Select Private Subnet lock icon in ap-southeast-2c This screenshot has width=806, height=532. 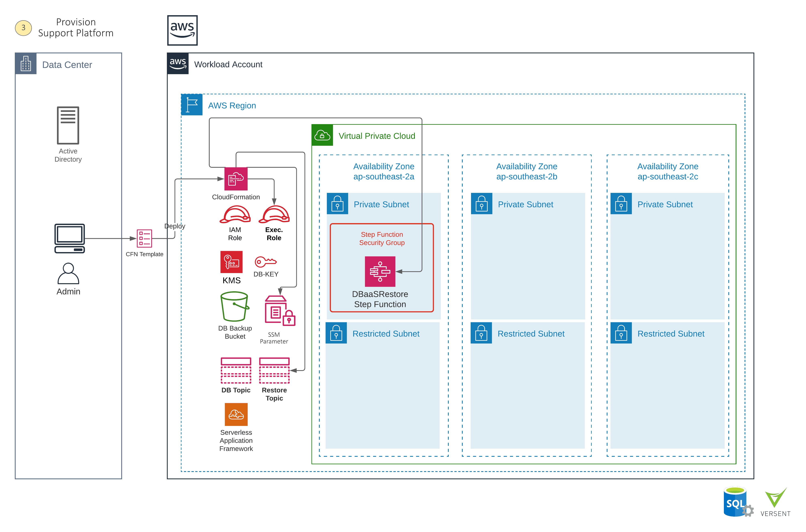coord(621,204)
